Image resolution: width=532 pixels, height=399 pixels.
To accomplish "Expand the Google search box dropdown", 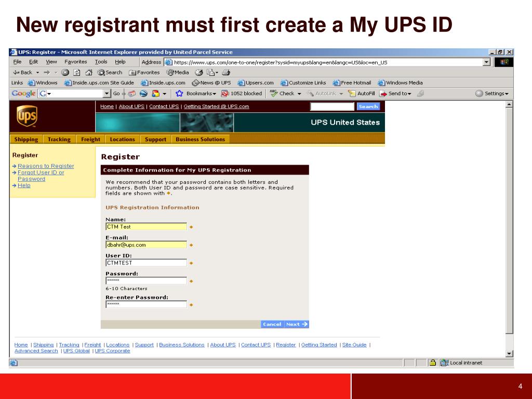I will pos(107,94).
